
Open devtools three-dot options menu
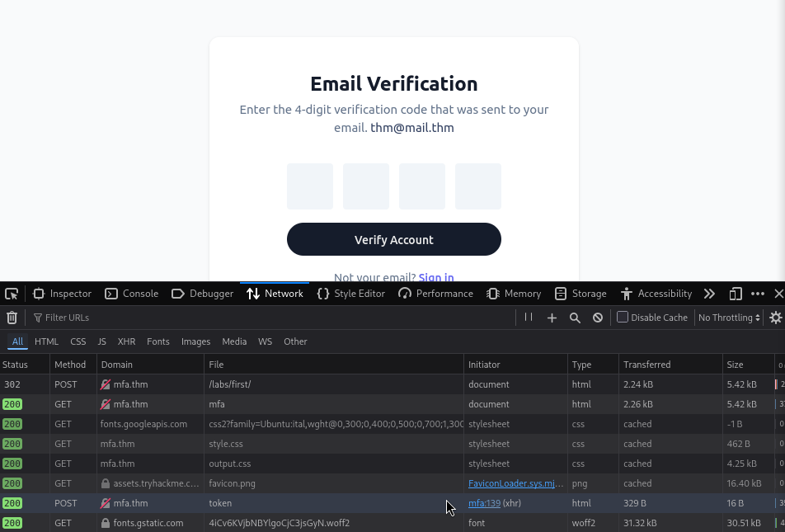pos(758,294)
